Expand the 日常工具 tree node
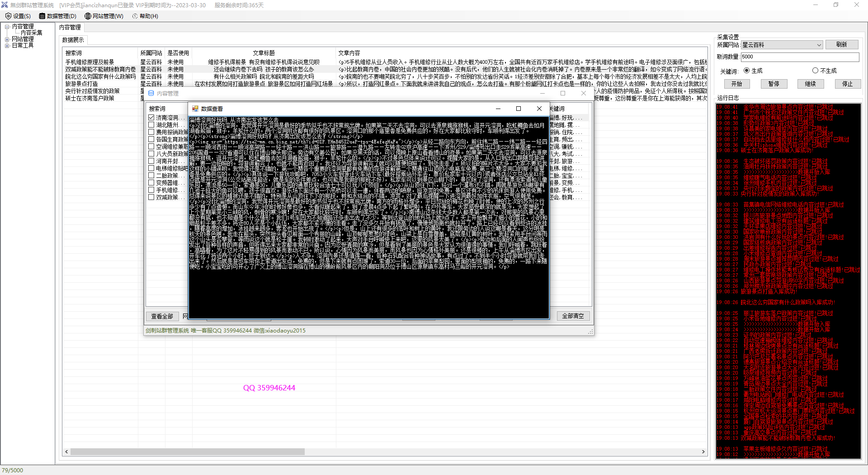Image resolution: width=868 pixels, height=475 pixels. coord(7,46)
